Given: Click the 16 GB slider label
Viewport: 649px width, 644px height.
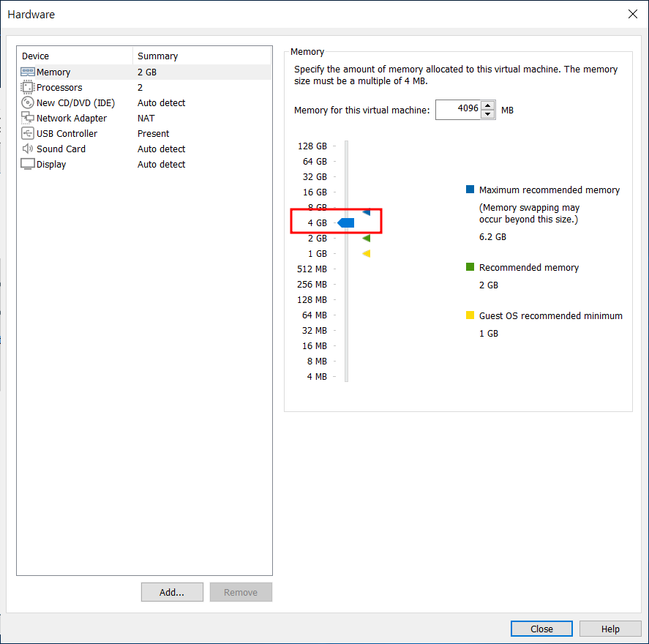Looking at the screenshot, I should [315, 192].
